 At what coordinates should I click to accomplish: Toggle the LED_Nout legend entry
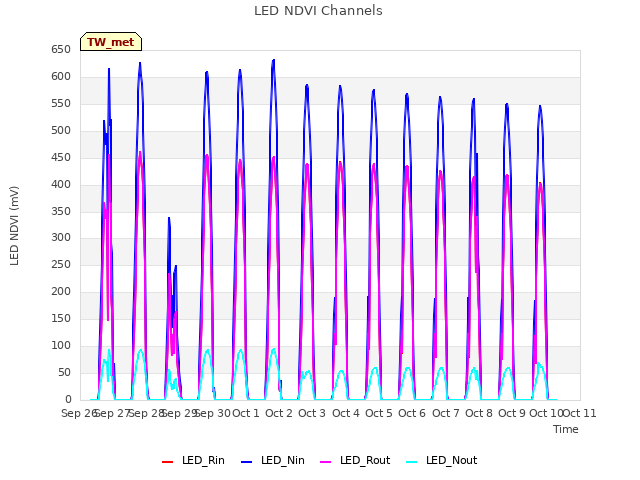click(x=442, y=460)
